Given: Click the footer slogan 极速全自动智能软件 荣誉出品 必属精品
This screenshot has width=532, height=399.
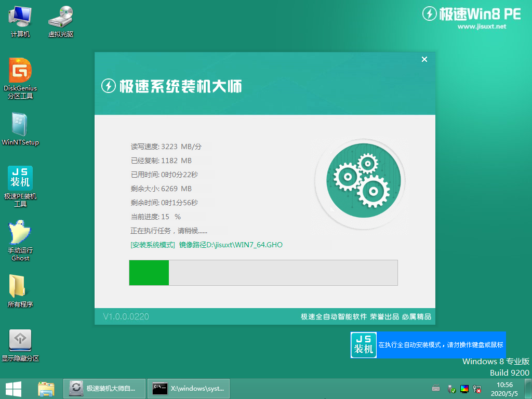Looking at the screenshot, I should coord(366,316).
